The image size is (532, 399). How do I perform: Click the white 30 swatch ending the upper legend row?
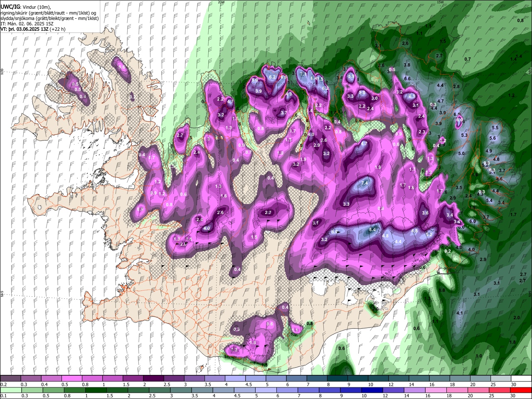(x=521, y=379)
